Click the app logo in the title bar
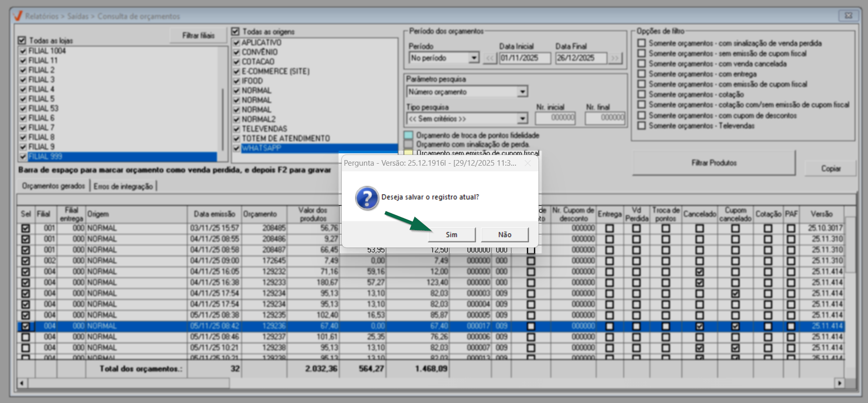The image size is (868, 403). tap(17, 16)
